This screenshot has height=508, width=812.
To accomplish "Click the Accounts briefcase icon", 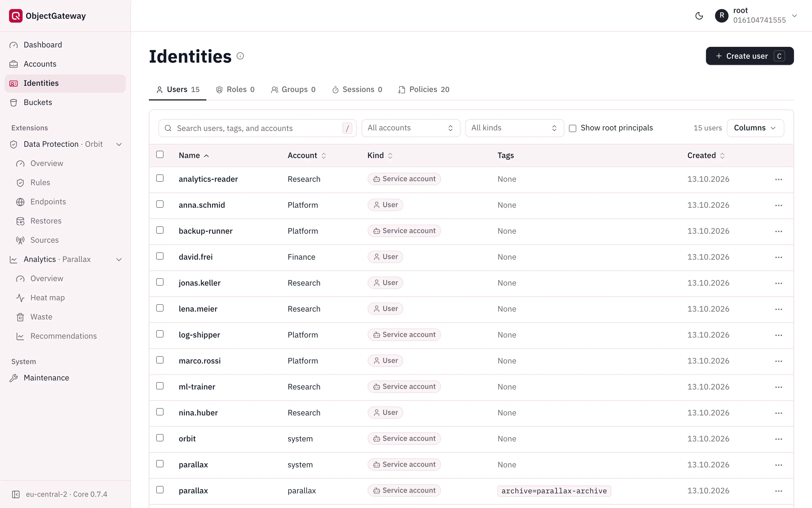I will coord(14,64).
